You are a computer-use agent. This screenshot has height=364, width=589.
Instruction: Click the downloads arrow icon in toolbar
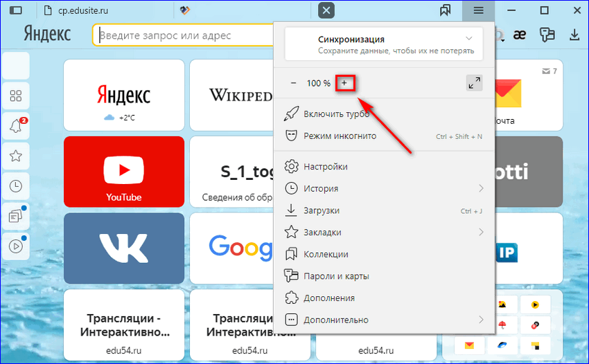coord(574,35)
